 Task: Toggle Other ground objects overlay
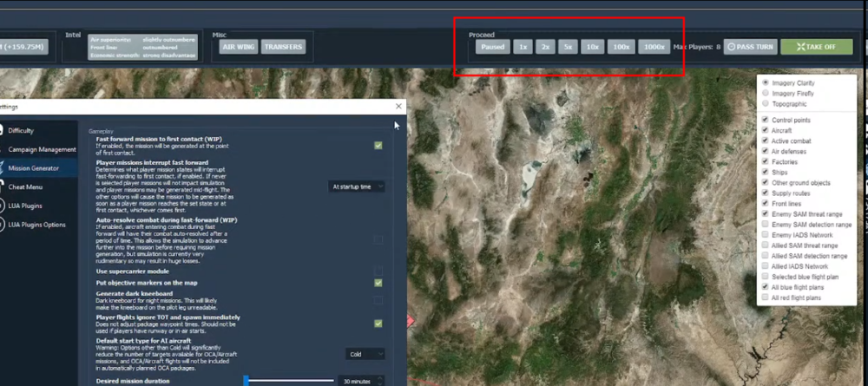[x=765, y=182]
